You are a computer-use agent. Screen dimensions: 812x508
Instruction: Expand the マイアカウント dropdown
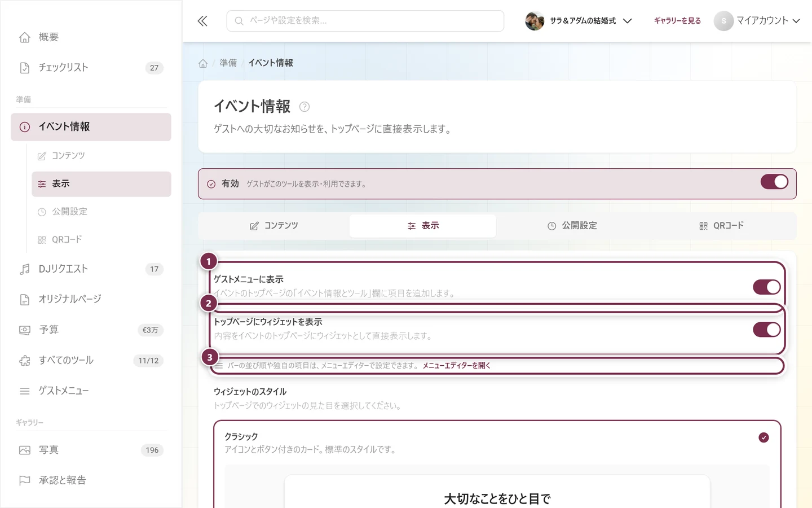coord(757,21)
